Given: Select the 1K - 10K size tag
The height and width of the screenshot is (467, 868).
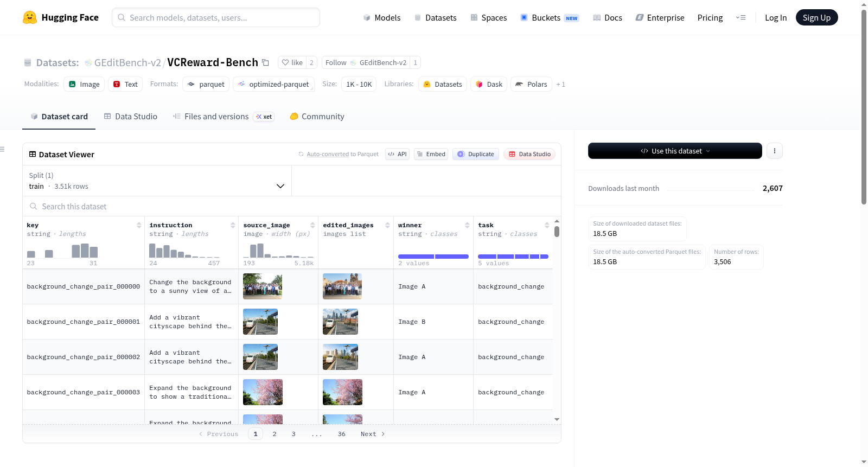Looking at the screenshot, I should click(359, 84).
